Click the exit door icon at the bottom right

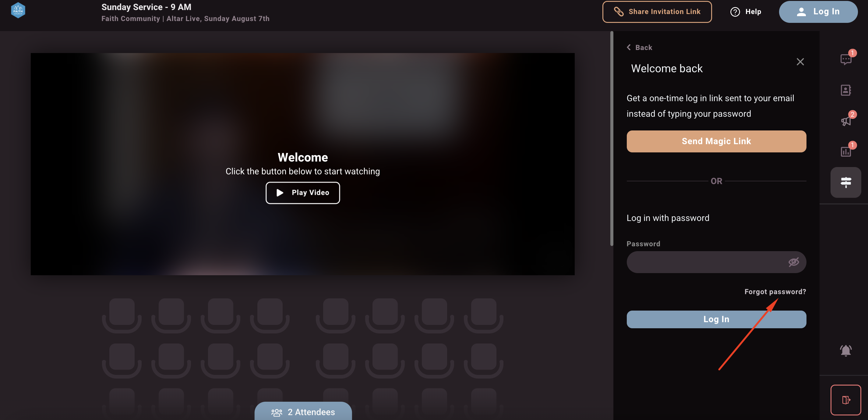point(845,400)
